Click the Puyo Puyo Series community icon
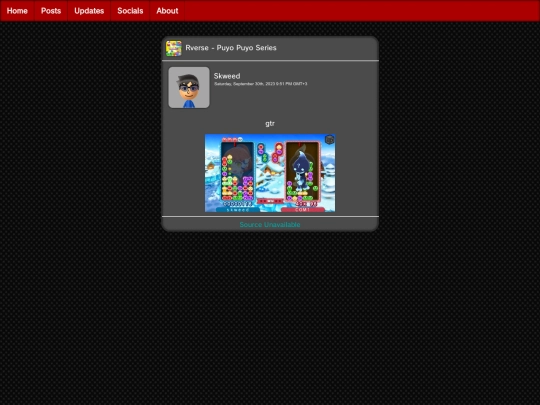Screen dimensions: 540x405 click(174, 48)
